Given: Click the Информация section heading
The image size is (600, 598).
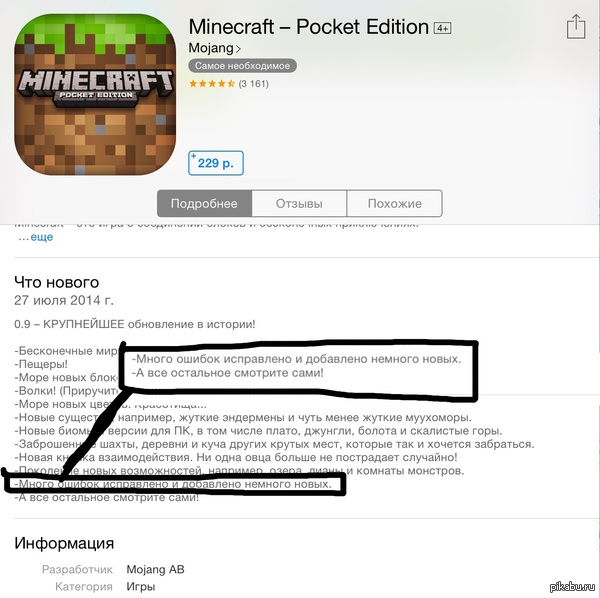Looking at the screenshot, I should (x=64, y=543).
